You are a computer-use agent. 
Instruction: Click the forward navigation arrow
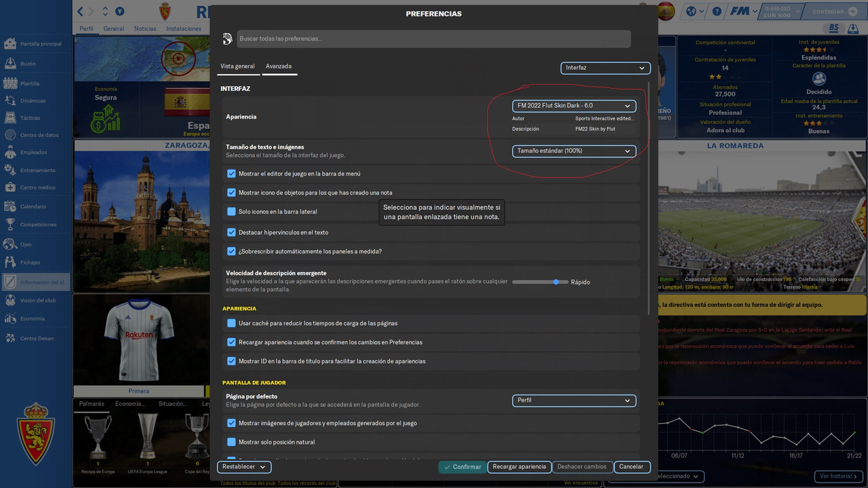coord(91,11)
